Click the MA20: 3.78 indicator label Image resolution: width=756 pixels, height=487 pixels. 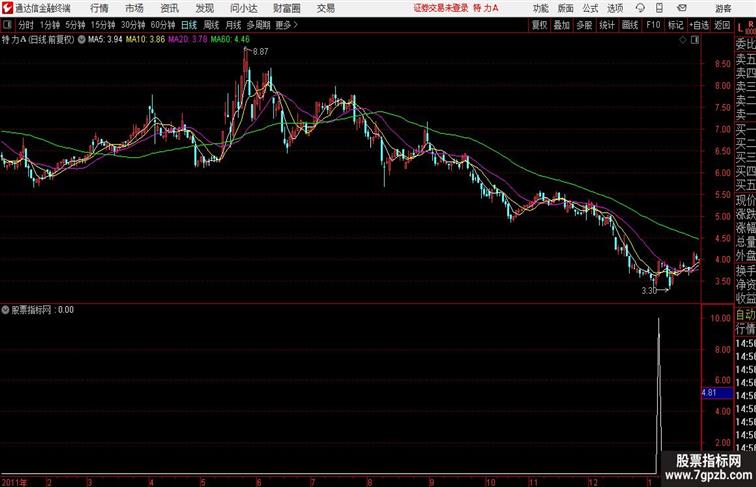[188, 40]
